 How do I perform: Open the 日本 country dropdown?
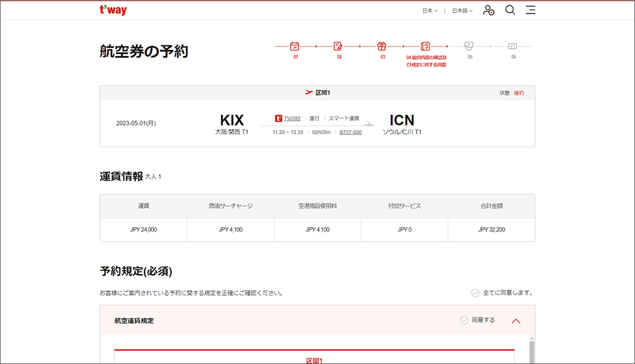[430, 11]
